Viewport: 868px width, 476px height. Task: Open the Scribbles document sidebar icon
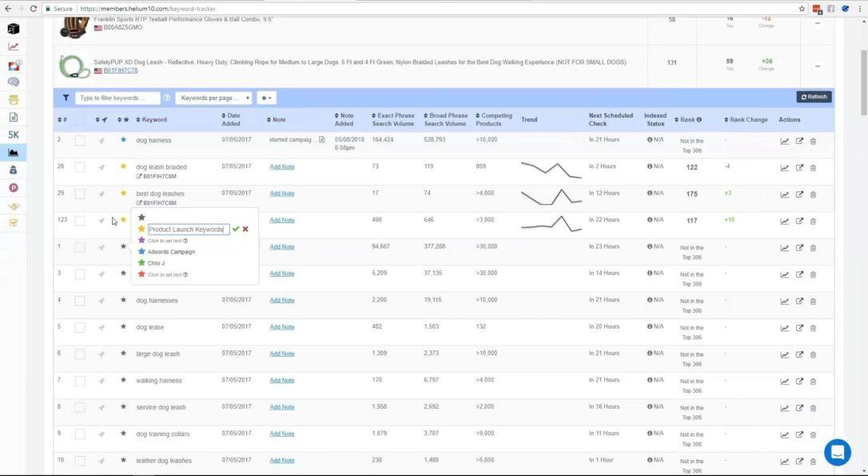(14, 117)
